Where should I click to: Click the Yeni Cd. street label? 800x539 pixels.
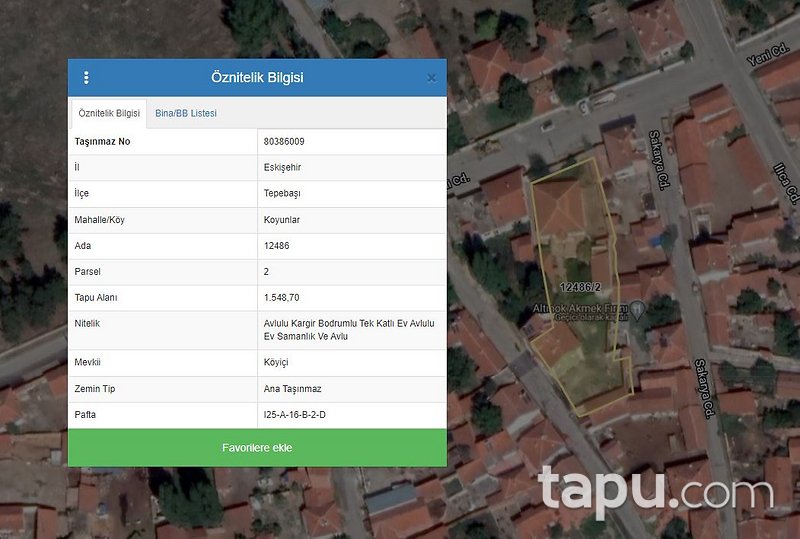click(x=768, y=56)
